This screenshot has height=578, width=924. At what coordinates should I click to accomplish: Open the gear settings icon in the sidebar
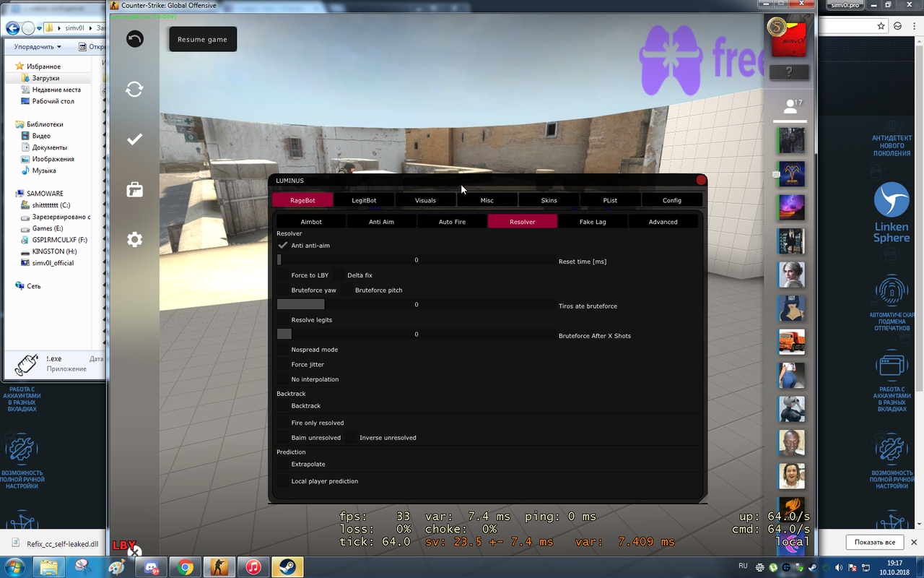point(134,240)
